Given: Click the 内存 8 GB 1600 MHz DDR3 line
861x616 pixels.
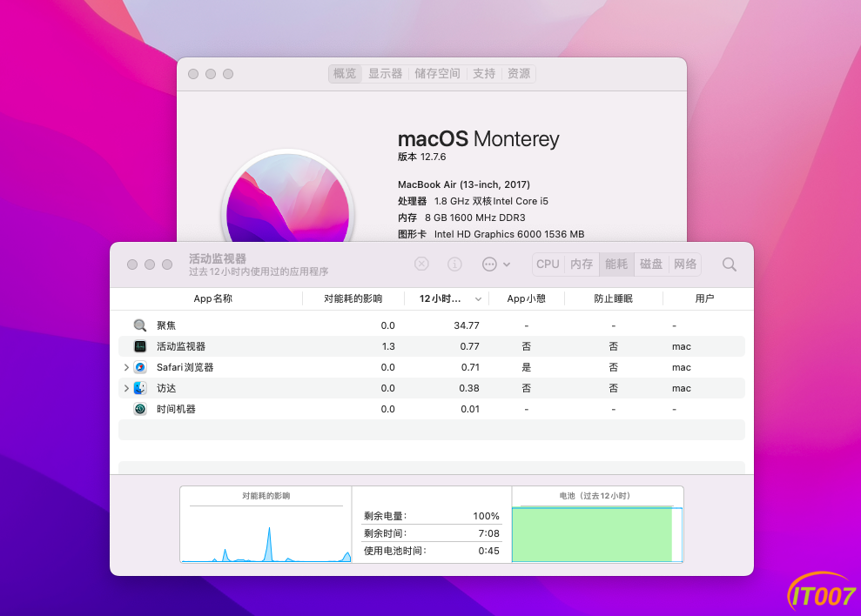Looking at the screenshot, I should coord(461,218).
